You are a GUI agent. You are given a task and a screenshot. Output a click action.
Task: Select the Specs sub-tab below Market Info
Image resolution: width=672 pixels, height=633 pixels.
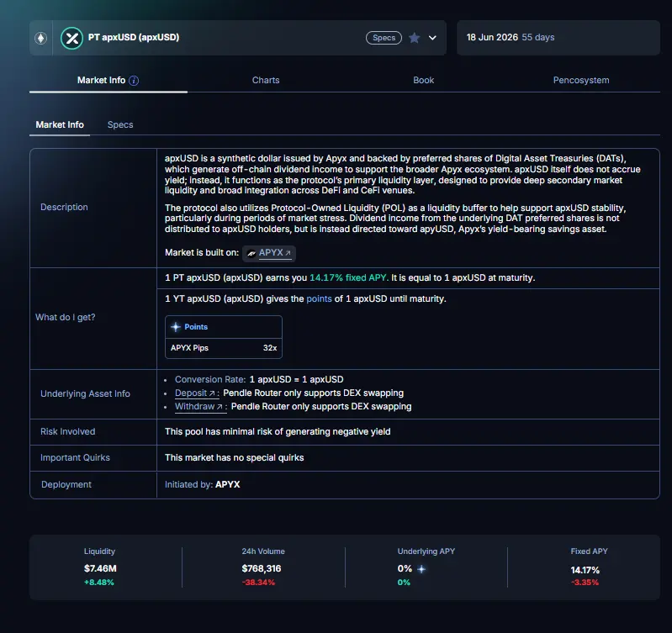tap(120, 124)
